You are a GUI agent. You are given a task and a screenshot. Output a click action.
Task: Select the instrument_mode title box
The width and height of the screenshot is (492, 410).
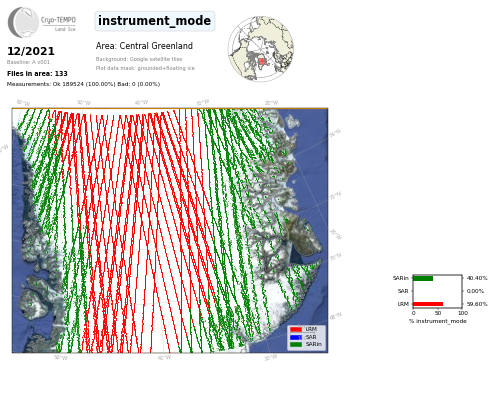(x=155, y=21)
